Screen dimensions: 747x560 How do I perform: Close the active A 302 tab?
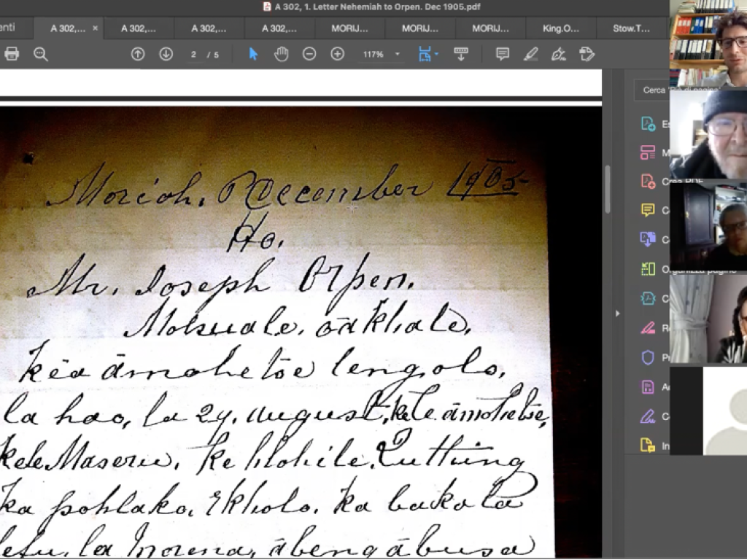point(95,28)
